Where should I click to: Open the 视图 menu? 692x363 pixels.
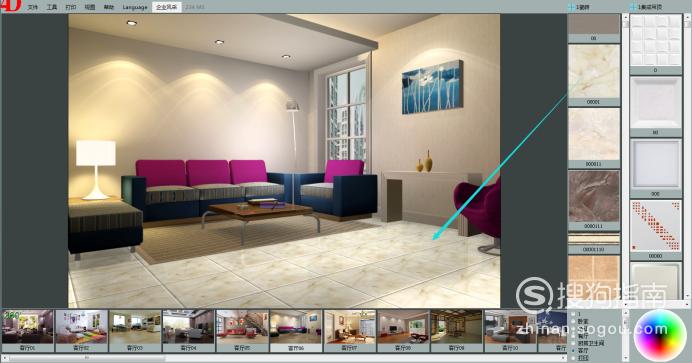[90, 7]
